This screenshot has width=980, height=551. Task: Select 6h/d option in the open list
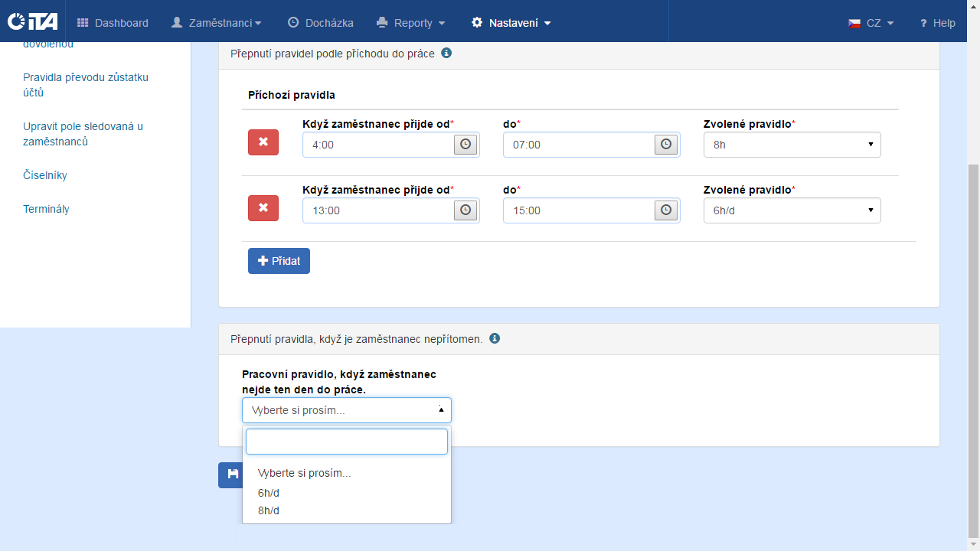(x=269, y=493)
